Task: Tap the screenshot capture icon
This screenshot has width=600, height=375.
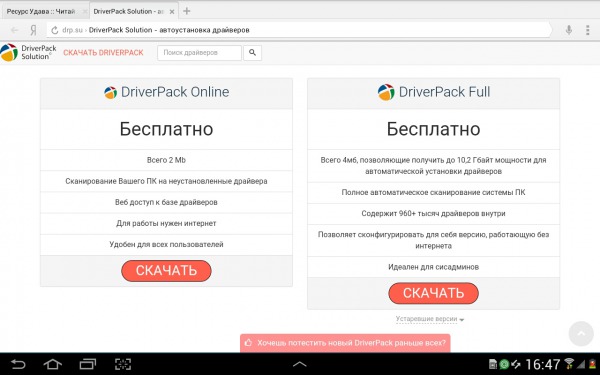Action: pos(123,364)
